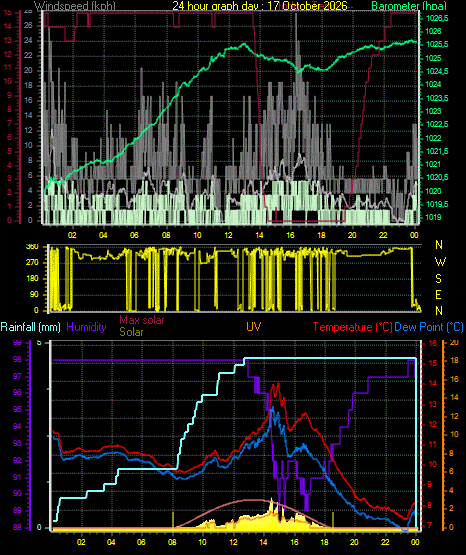Click the Windspeed (kph) axis label
The image size is (466, 555).
point(74,5)
